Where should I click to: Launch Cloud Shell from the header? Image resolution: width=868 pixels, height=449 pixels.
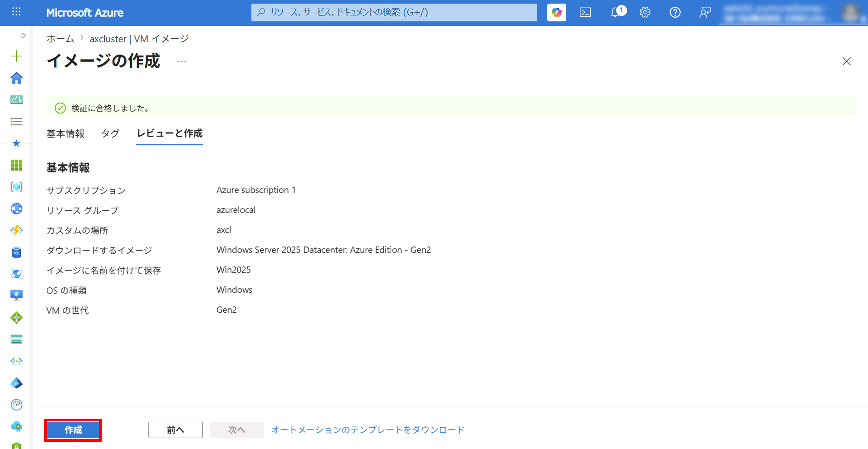pos(585,12)
